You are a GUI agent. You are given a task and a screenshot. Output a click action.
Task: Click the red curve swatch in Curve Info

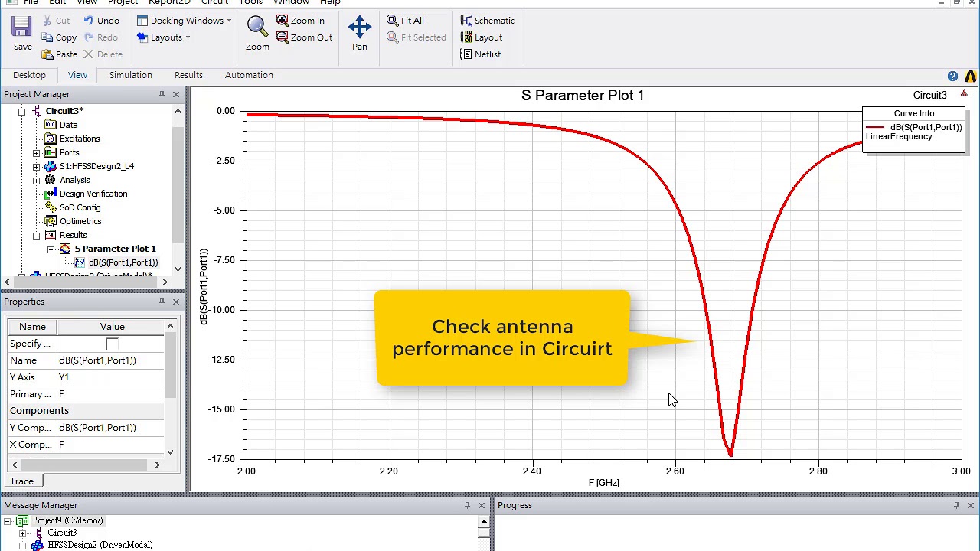[875, 127]
